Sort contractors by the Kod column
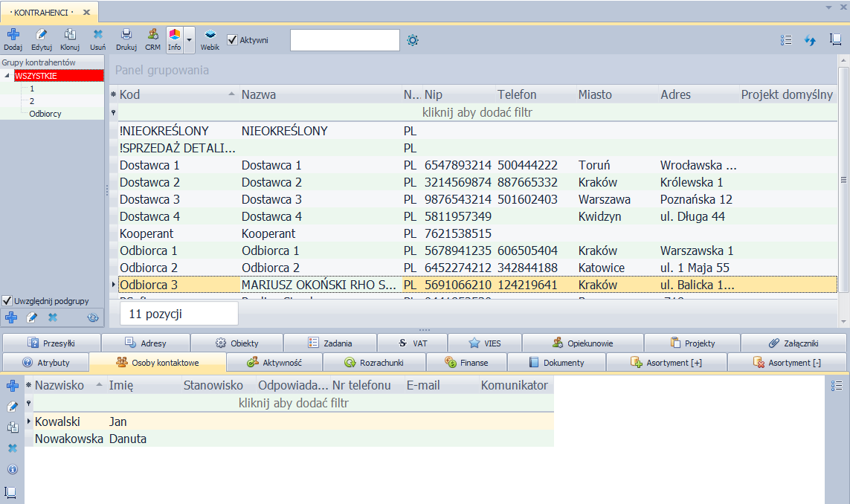 tap(171, 94)
